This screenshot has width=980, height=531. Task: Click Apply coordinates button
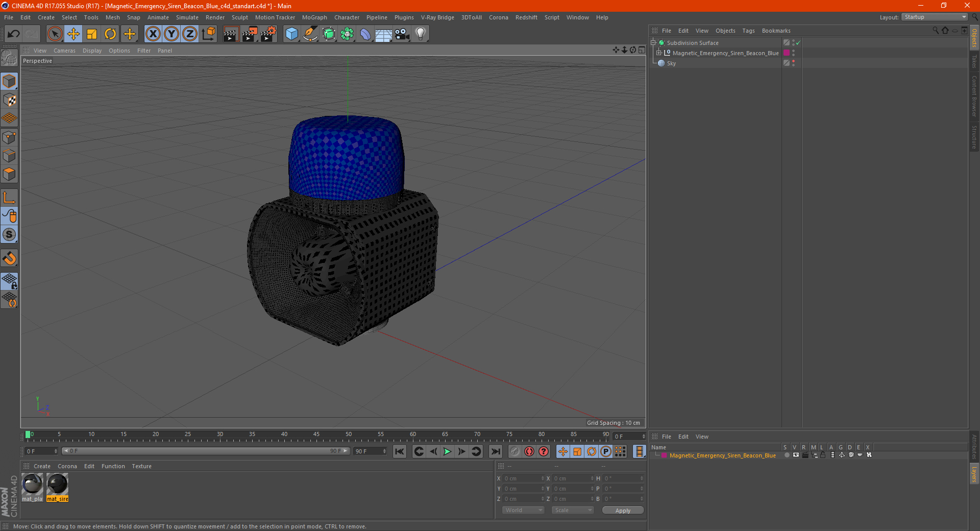click(x=623, y=510)
